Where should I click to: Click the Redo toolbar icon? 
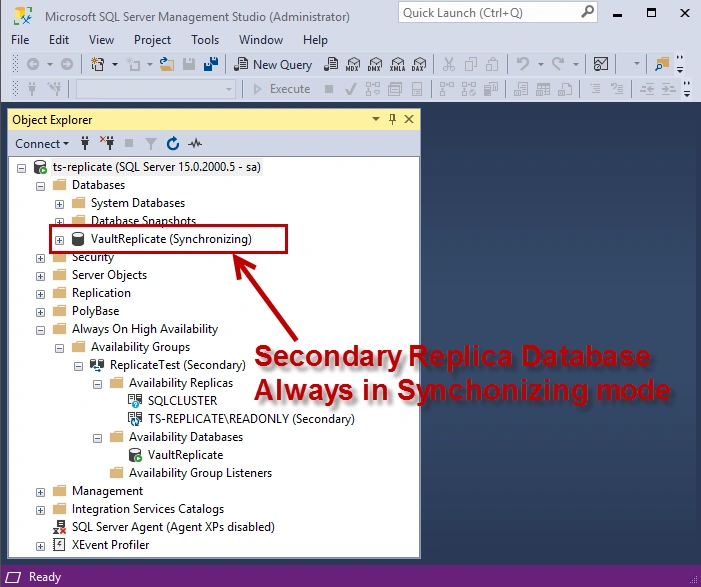[x=557, y=64]
